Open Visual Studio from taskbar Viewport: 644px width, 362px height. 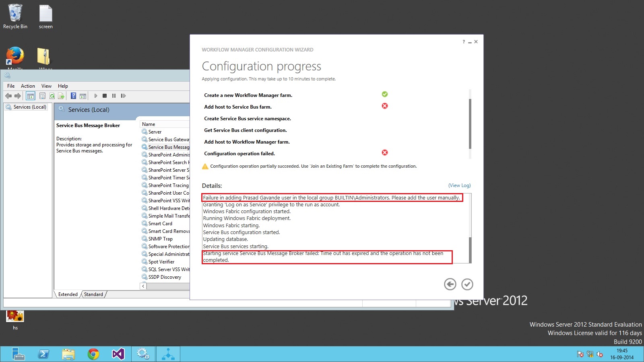point(118,354)
